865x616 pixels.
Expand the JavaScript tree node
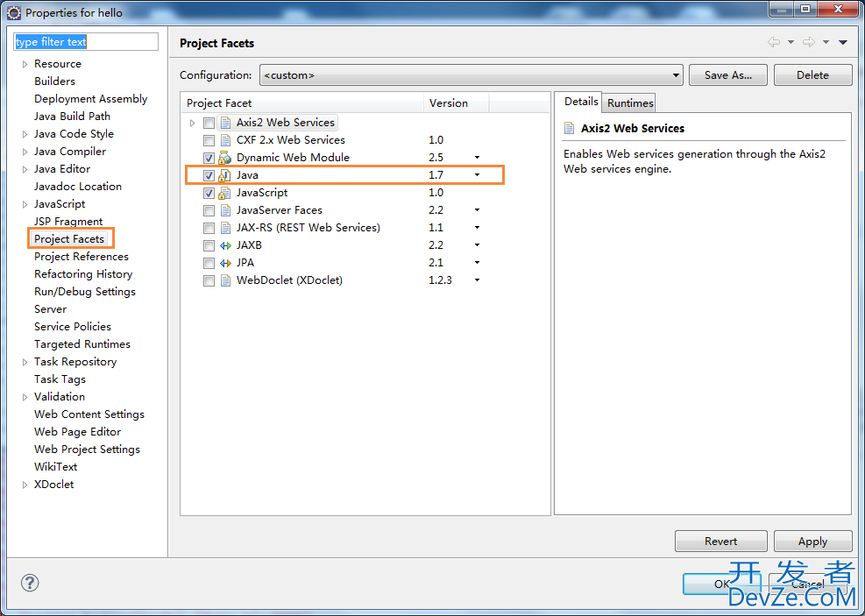click(x=25, y=204)
